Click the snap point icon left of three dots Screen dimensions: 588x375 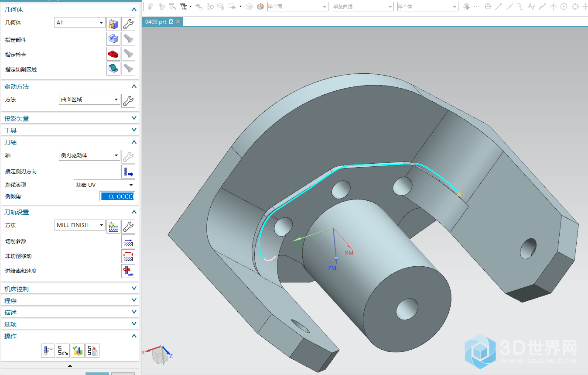pos(466,7)
